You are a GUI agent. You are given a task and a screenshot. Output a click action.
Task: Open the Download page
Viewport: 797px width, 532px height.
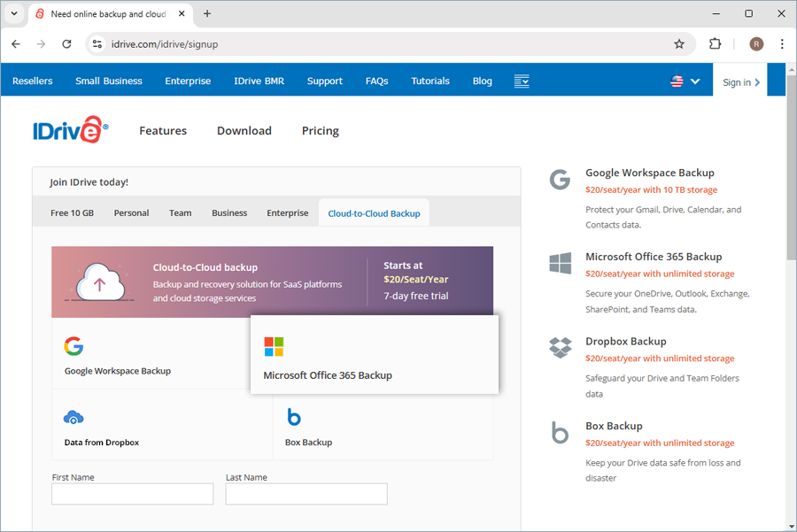[244, 131]
